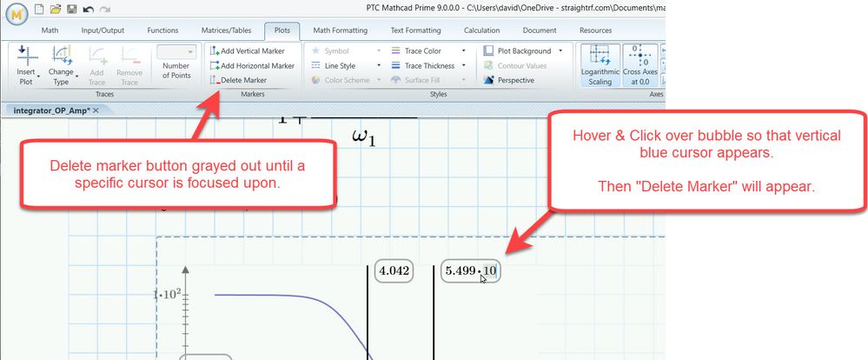Click the Remove Trace icon
Image resolution: width=868 pixels, height=360 pixels.
(x=129, y=56)
